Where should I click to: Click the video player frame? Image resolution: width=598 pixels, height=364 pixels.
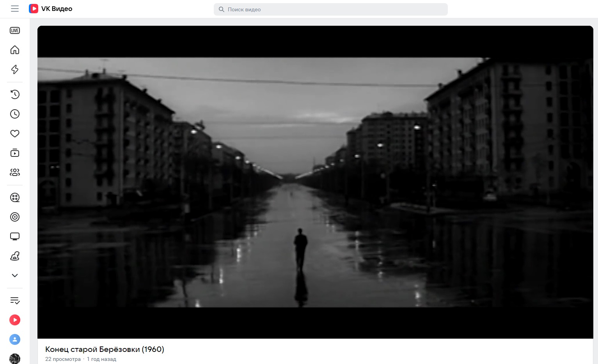tap(315, 182)
